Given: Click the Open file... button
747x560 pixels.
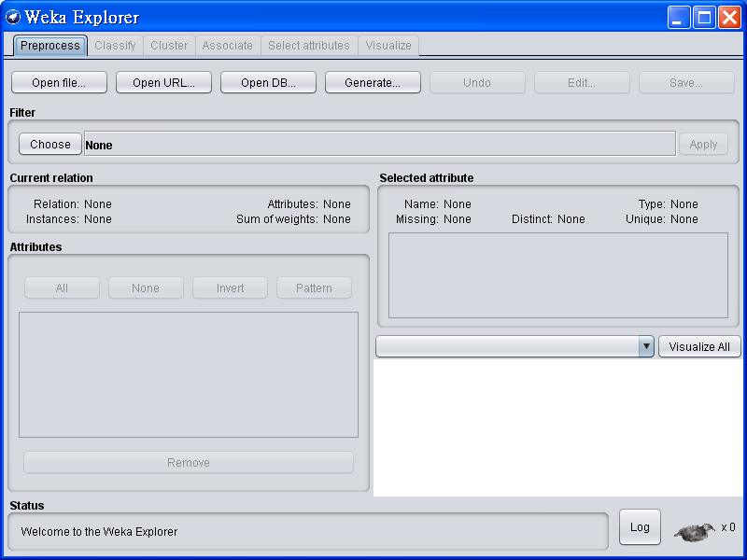Looking at the screenshot, I should pyautogui.click(x=59, y=82).
